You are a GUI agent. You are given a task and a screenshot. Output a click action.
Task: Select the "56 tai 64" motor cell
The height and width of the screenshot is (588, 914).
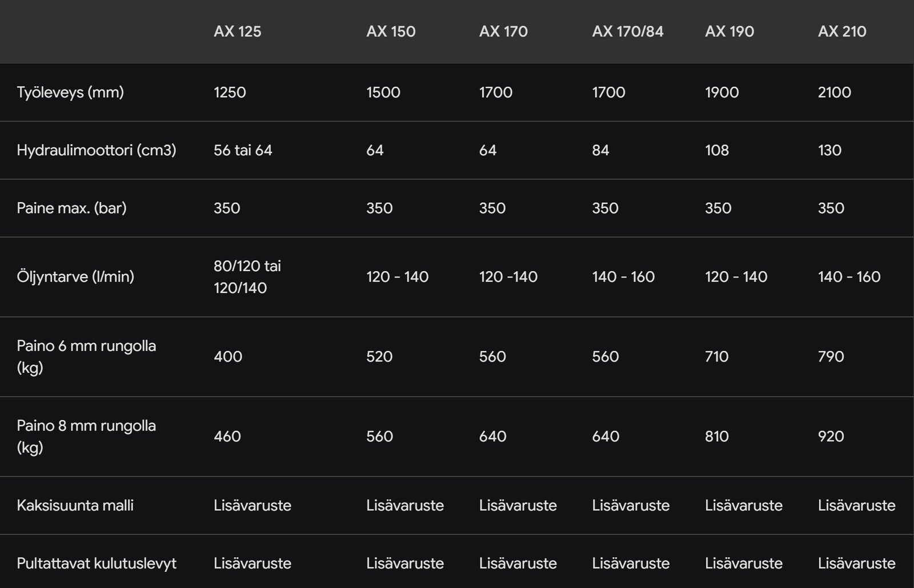pos(243,150)
